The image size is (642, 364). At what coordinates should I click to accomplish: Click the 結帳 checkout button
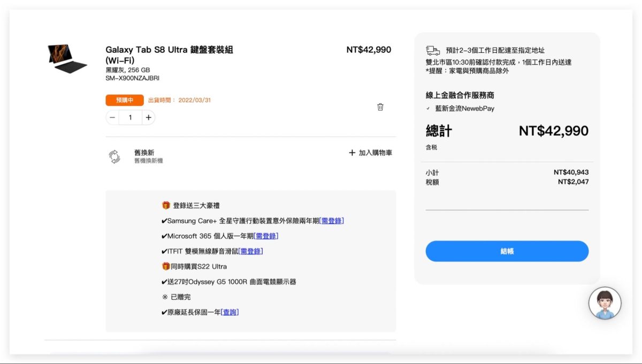(x=507, y=251)
